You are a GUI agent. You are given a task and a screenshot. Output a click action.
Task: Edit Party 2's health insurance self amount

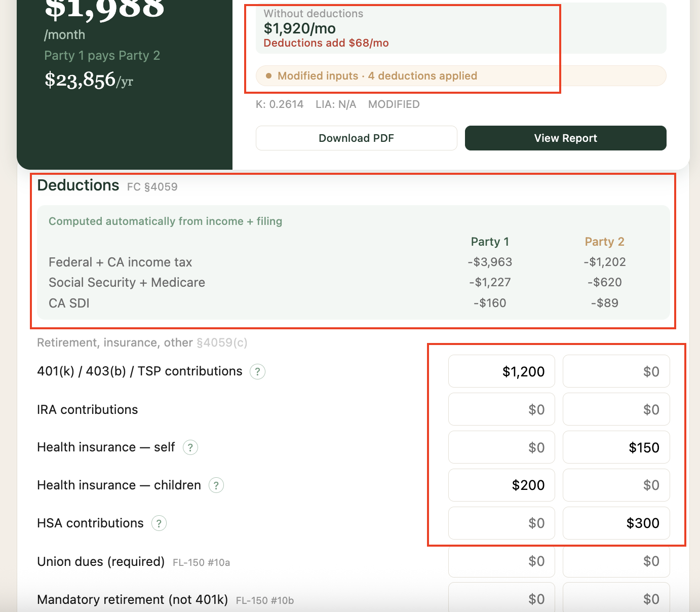pyautogui.click(x=616, y=447)
